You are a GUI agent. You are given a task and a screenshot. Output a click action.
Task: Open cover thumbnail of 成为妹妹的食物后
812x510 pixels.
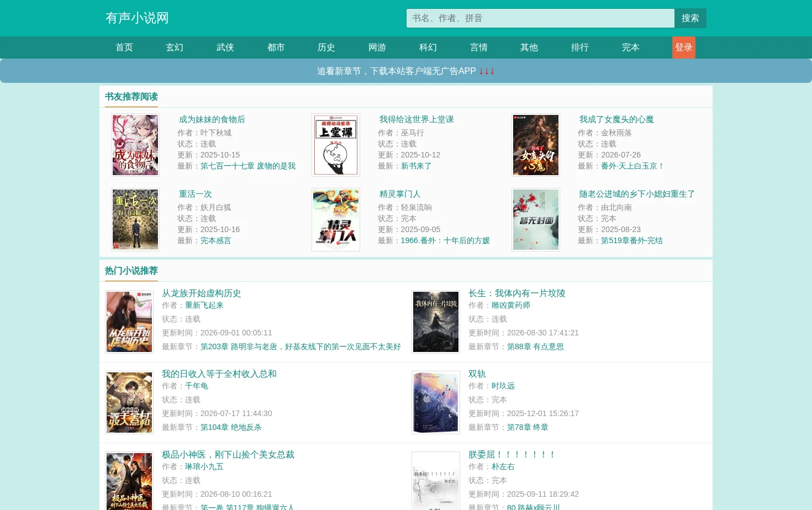point(135,145)
